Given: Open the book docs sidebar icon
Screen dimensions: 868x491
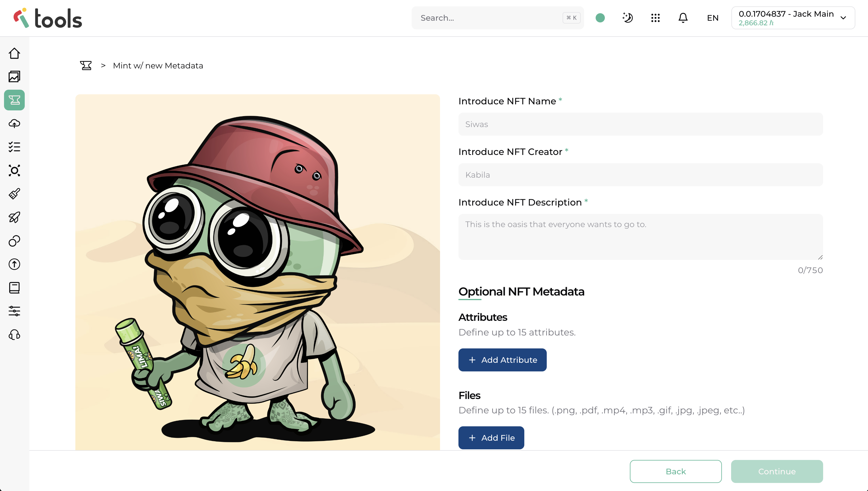Looking at the screenshot, I should [x=14, y=288].
